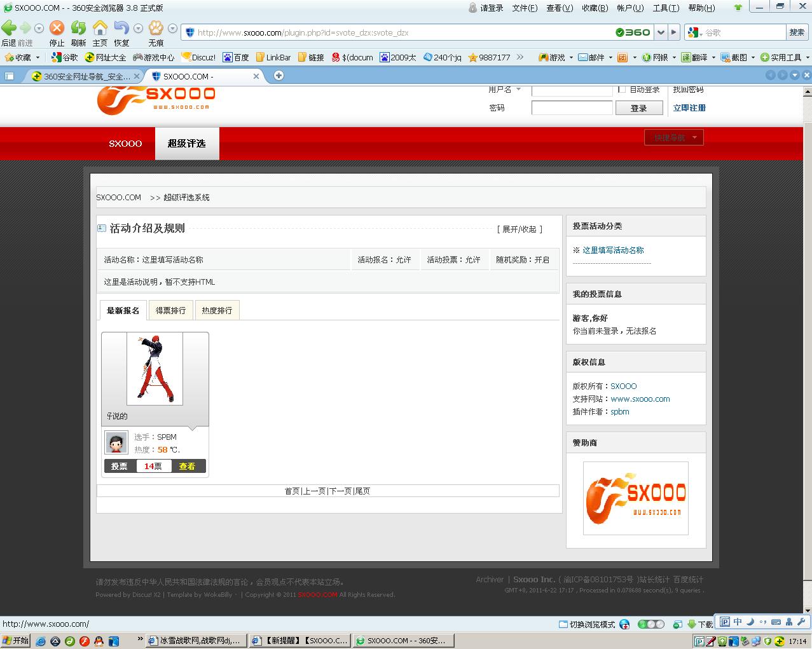
Task: Click the go arrow next to address bar
Action: 675,32
